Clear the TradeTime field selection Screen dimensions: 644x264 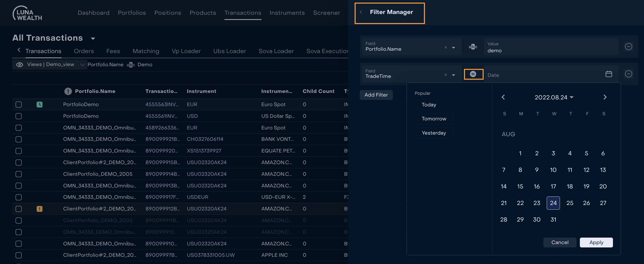click(x=445, y=75)
